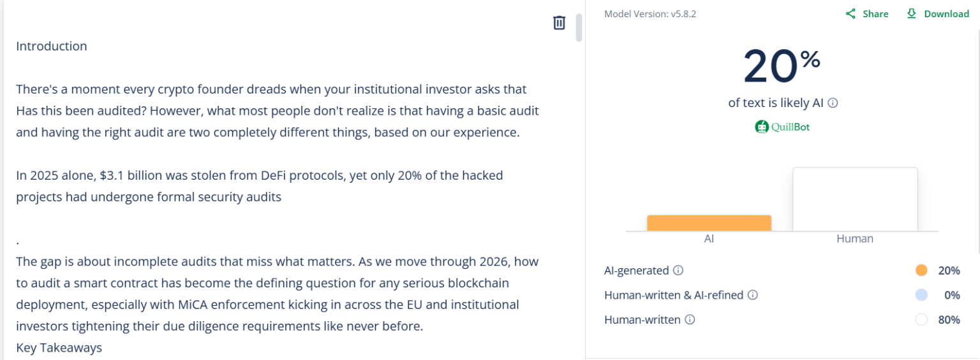Select the orange AI-generated legend dot
This screenshot has height=360, width=980.
(x=921, y=270)
